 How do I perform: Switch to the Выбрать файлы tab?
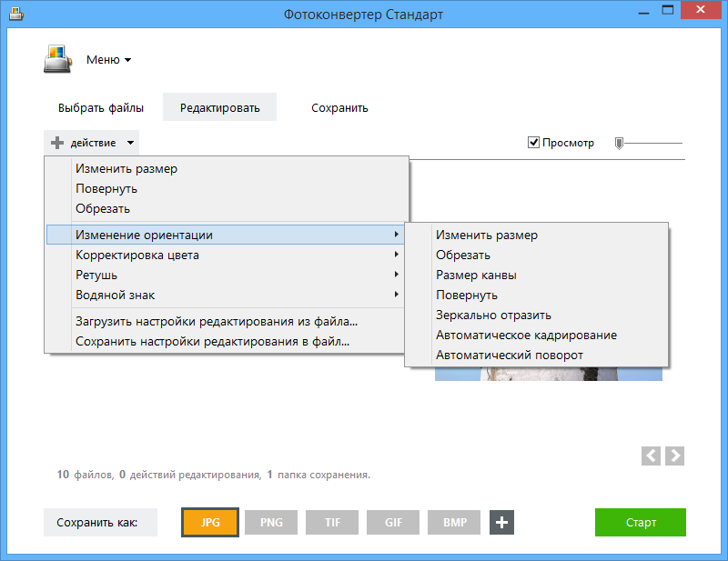(101, 107)
